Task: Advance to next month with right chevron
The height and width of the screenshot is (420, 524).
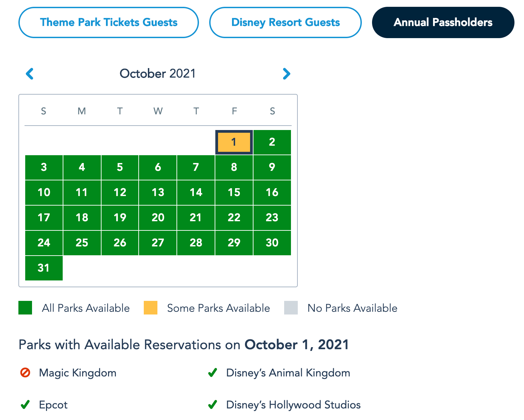Action: pyautogui.click(x=286, y=74)
